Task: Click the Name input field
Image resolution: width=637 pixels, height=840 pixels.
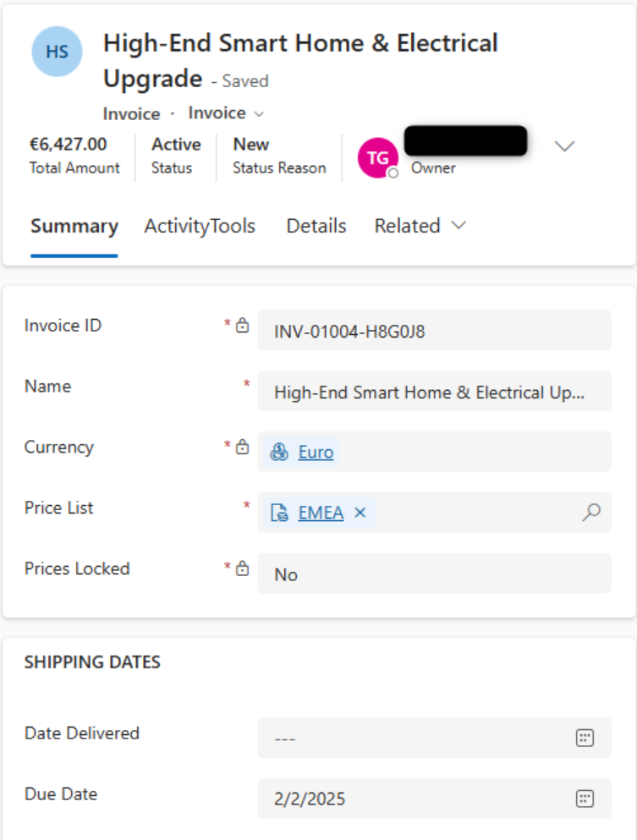Action: 435,391
